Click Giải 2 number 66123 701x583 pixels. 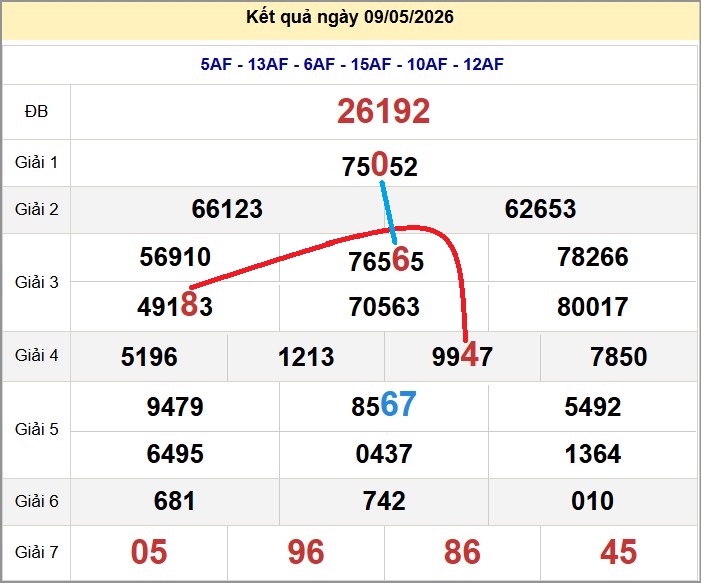point(227,209)
